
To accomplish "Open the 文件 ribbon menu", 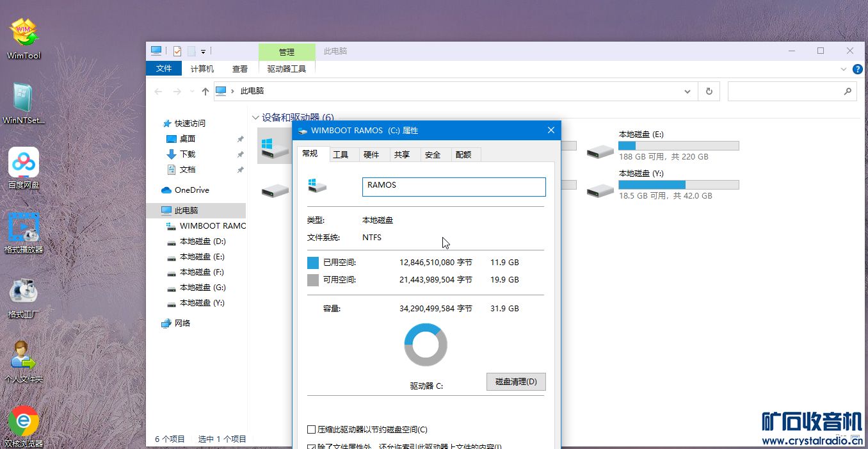I will (x=164, y=69).
